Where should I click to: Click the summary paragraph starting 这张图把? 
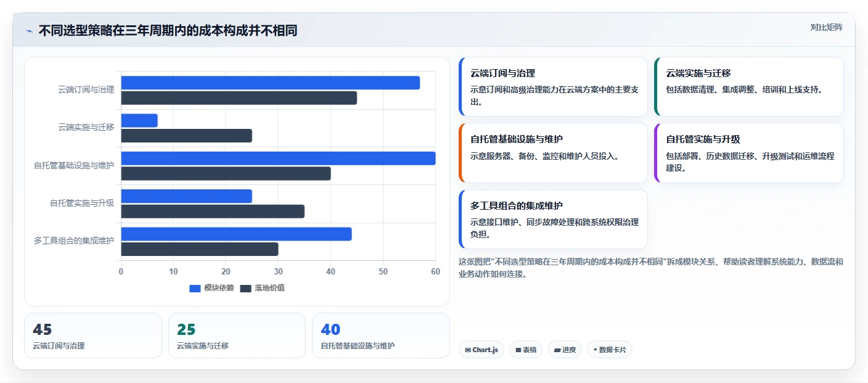pos(651,268)
